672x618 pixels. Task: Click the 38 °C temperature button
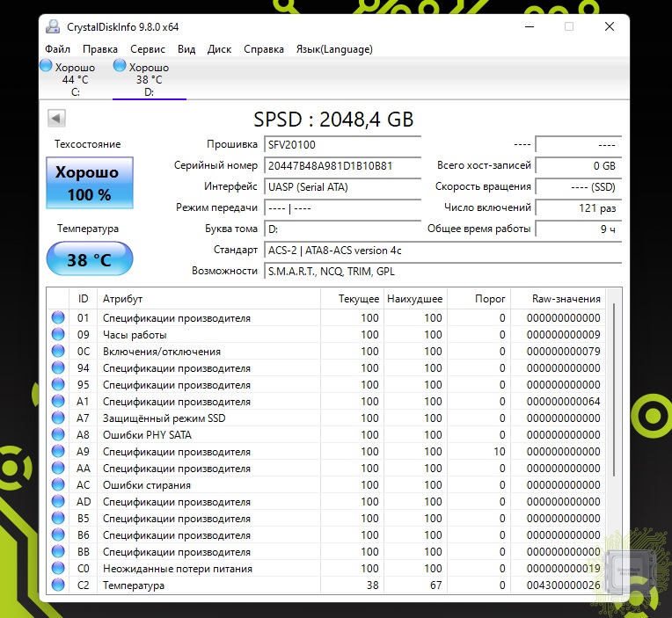[89, 260]
